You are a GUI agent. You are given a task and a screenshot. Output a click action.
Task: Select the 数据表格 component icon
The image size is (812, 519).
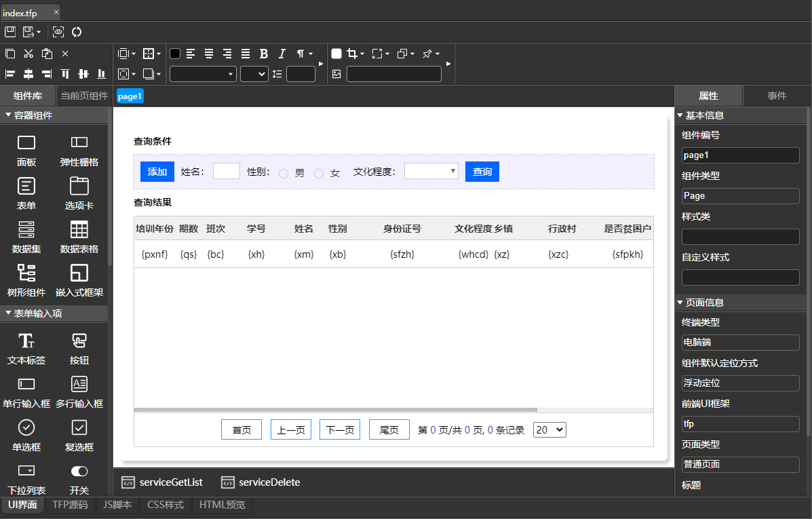79,229
